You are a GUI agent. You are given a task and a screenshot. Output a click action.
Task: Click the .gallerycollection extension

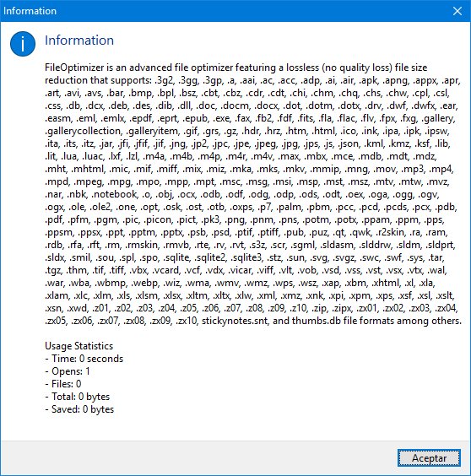pyautogui.click(x=83, y=131)
